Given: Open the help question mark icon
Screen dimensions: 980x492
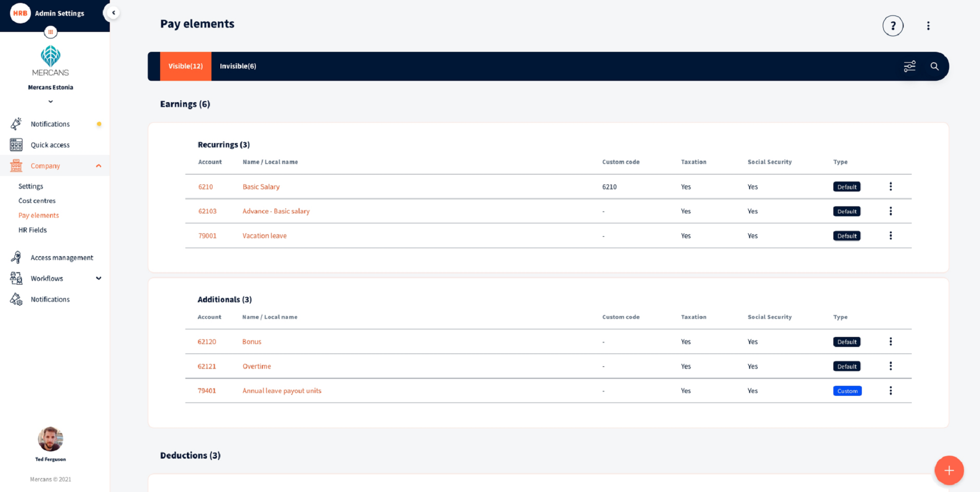Looking at the screenshot, I should tap(893, 26).
